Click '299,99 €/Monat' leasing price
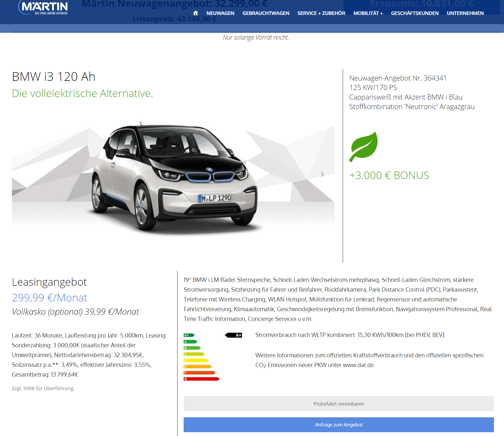This screenshot has width=504, height=436. 50,298
